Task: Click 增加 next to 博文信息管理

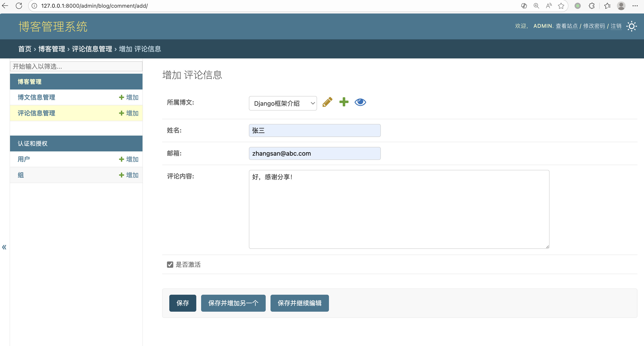Action: coord(129,97)
